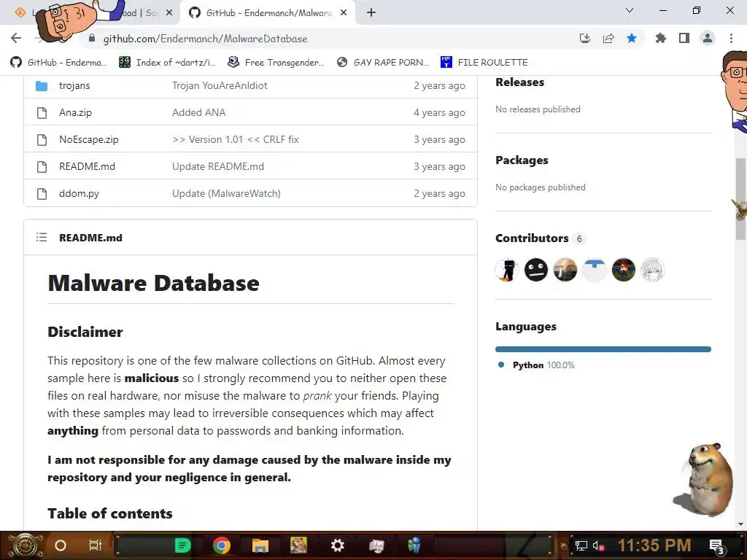Viewport: 747px width, 560px height.
Task: Click the lock icon in the address bar
Action: (x=92, y=39)
